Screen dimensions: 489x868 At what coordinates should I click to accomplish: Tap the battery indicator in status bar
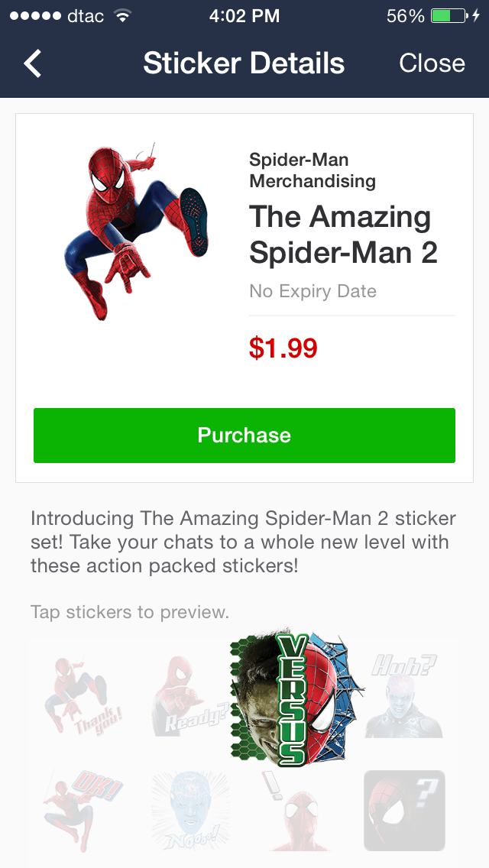coord(449,16)
